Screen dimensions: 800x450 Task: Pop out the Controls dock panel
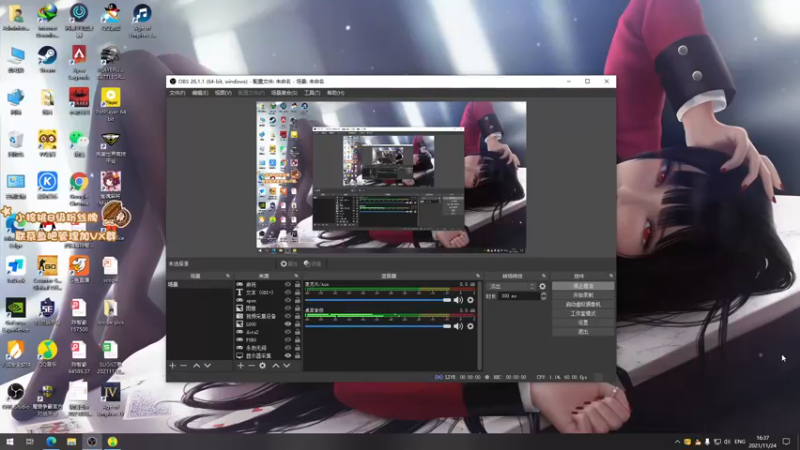[611, 276]
